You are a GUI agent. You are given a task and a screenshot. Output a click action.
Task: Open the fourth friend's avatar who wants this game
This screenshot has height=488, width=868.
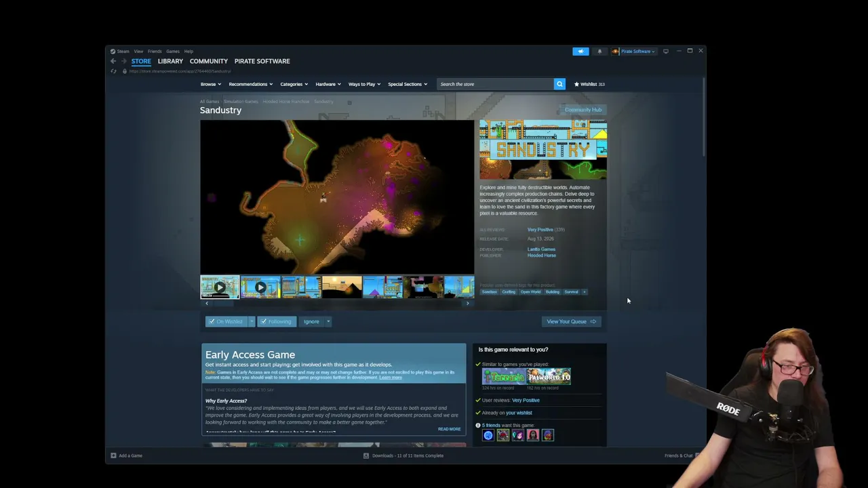pyautogui.click(x=533, y=435)
